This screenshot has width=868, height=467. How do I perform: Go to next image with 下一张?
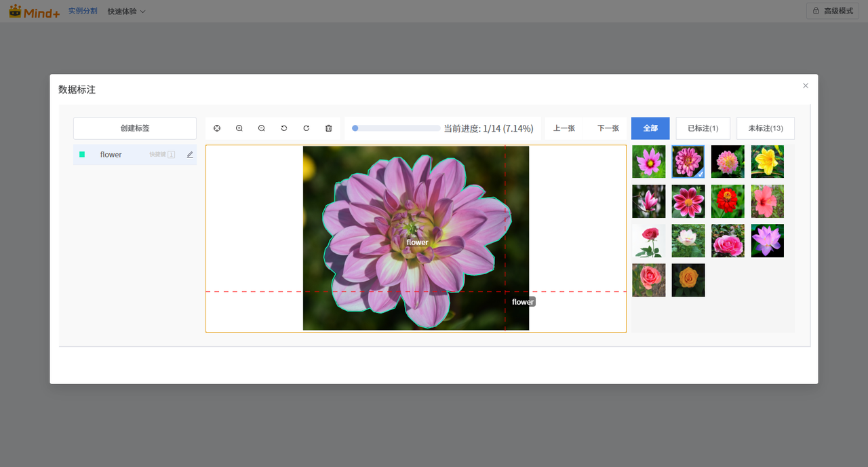pos(608,128)
